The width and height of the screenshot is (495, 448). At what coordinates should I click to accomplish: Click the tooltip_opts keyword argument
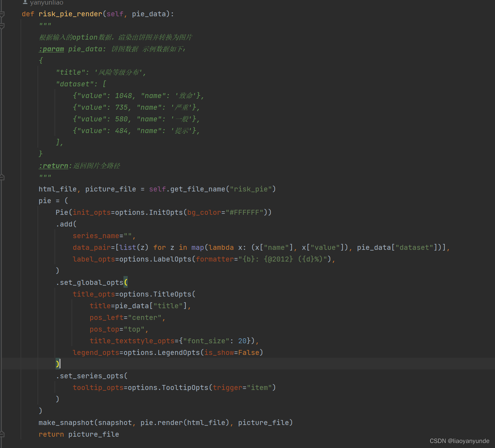point(98,388)
